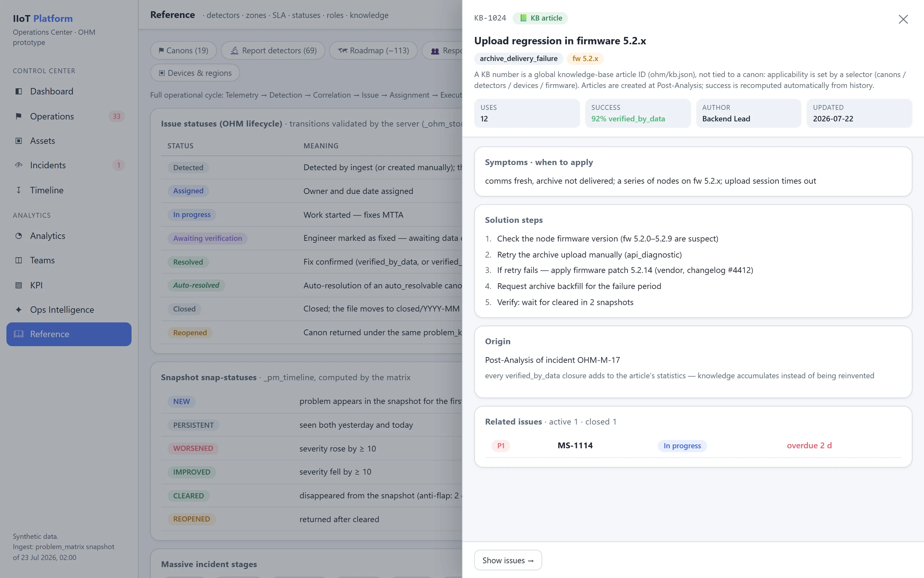
Task: Click the map icon on Roadmap chip
Action: tap(343, 50)
